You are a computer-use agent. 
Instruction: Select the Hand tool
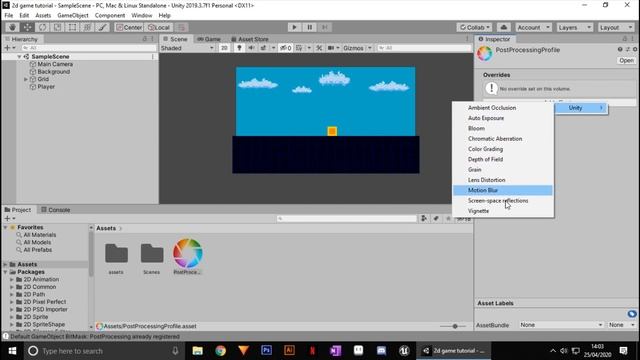(12, 27)
